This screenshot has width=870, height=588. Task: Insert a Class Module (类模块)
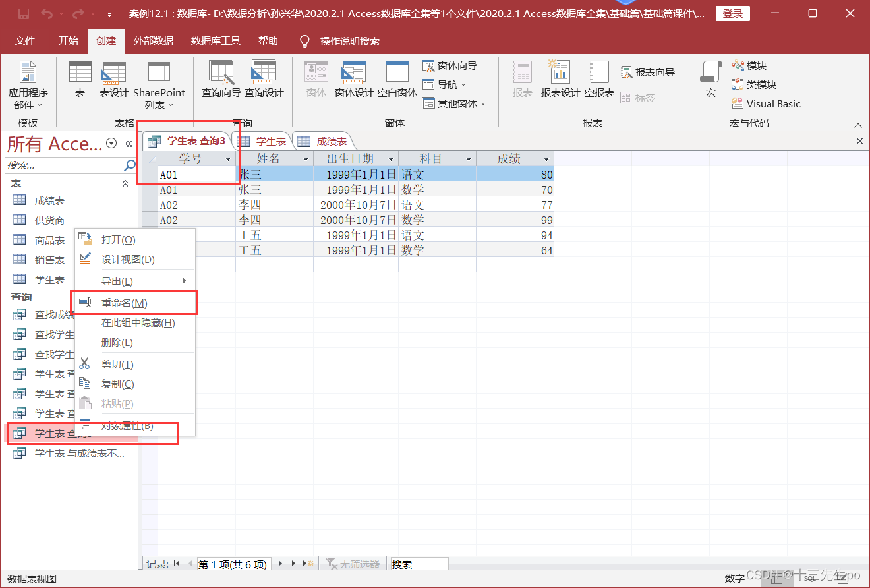click(754, 84)
